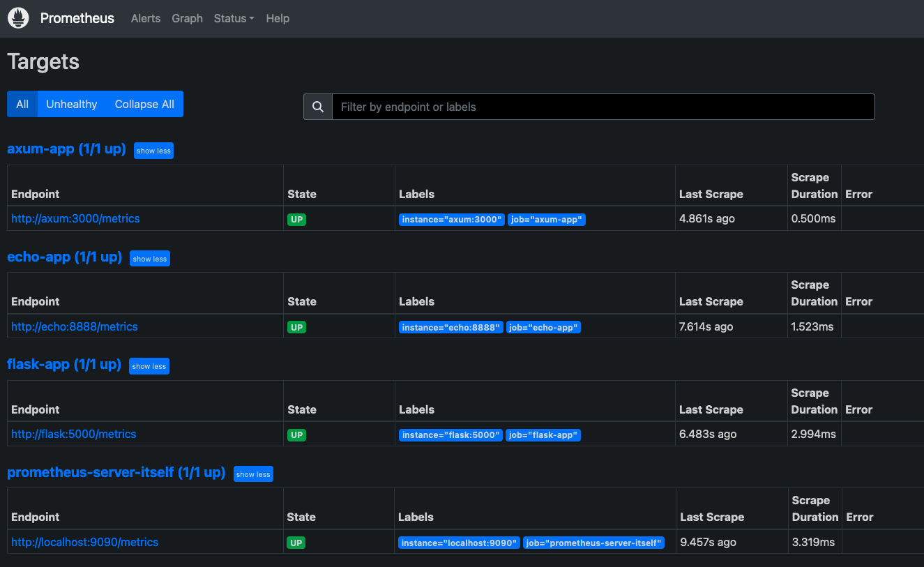Click the UP badge for localhost:9090

pos(296,543)
